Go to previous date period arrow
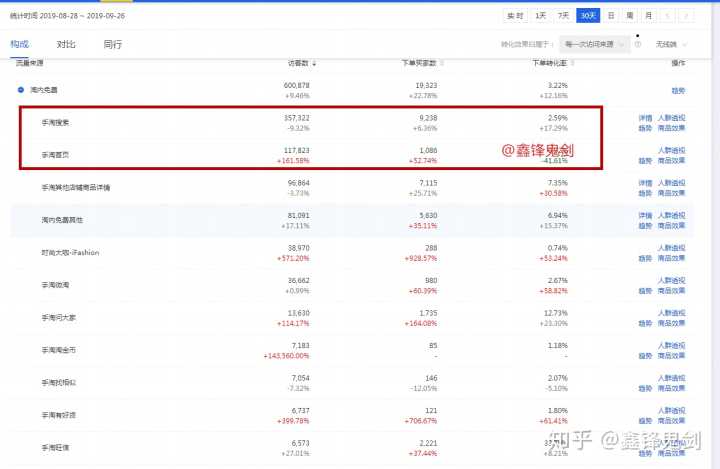Image resolution: width=720 pixels, height=469 pixels. pos(669,16)
